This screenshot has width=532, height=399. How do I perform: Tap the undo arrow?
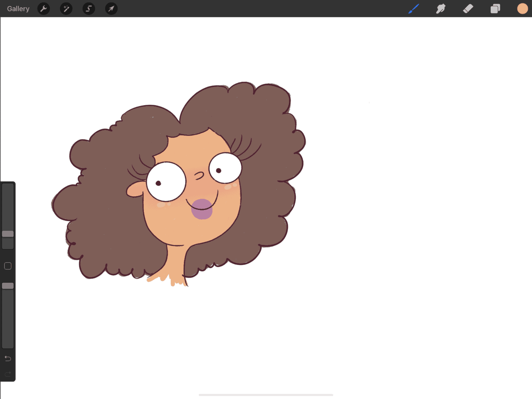point(8,359)
